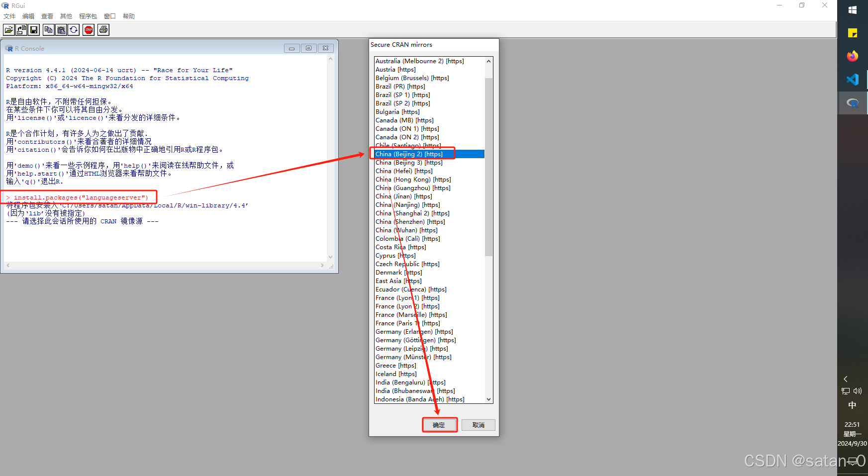868x476 pixels.
Task: Open Firefox from the taskbar
Action: (853, 56)
